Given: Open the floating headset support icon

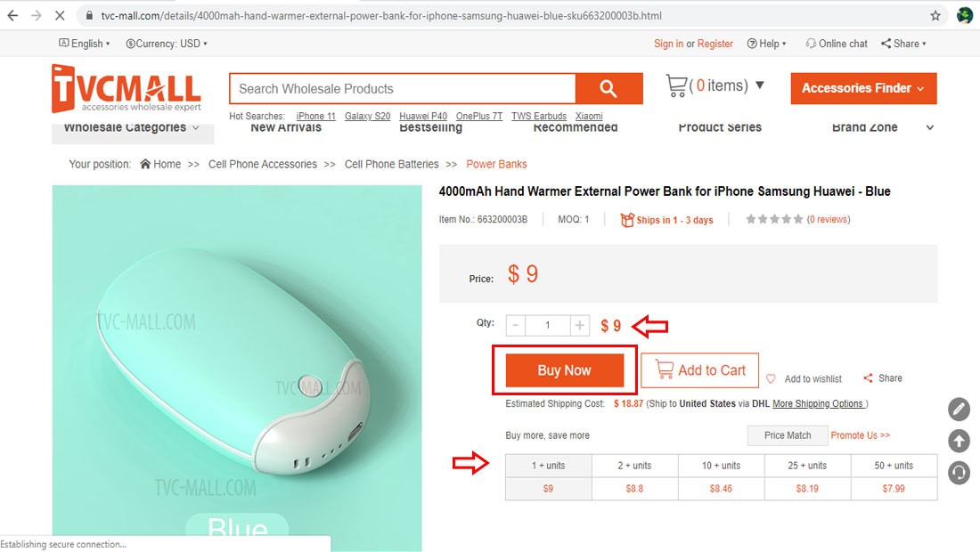Looking at the screenshot, I should pos(959,472).
